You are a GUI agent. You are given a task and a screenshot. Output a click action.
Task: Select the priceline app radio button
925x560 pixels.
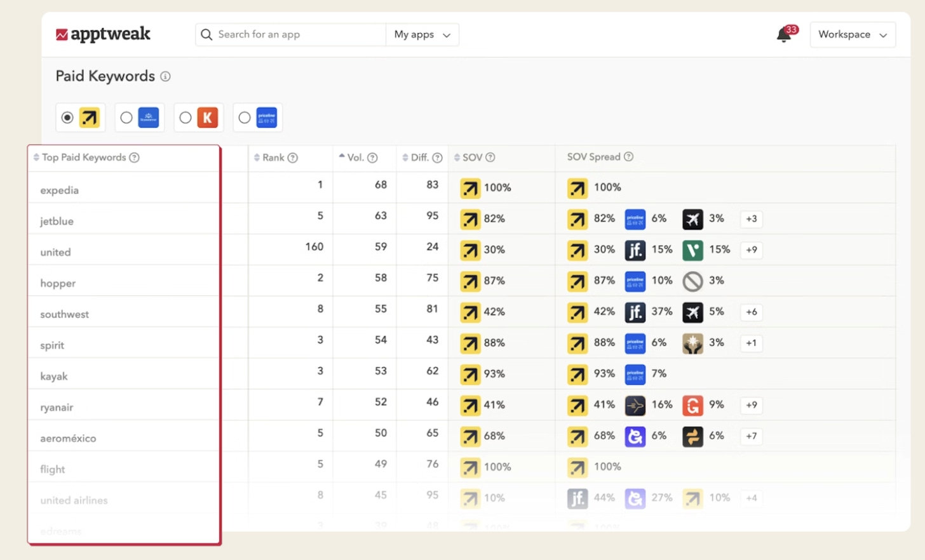pyautogui.click(x=245, y=117)
